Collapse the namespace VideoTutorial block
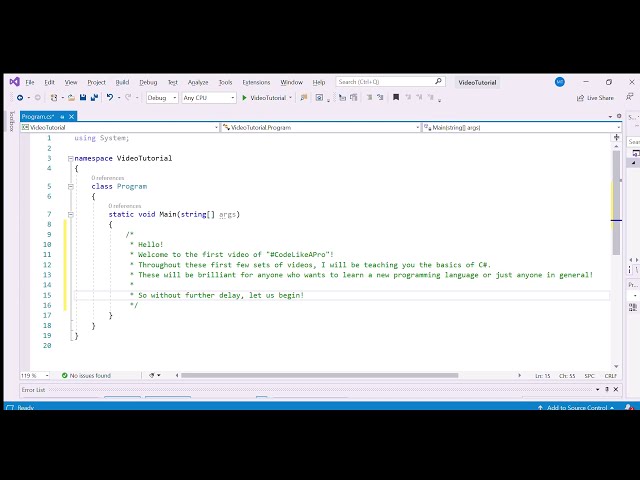Screen dimensions: 640x480 pos(71,158)
